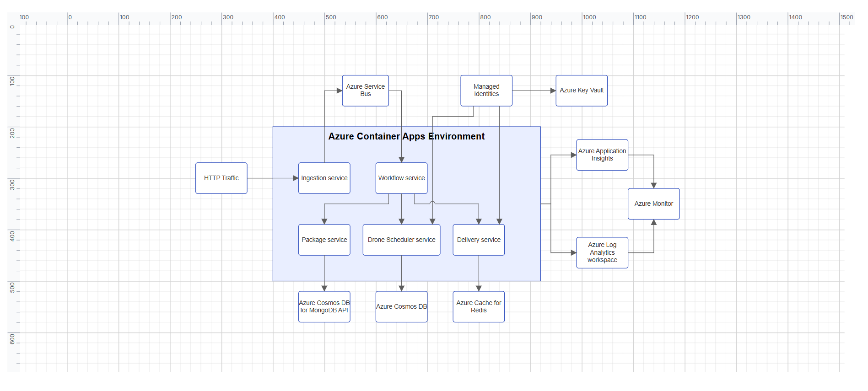Image resolution: width=868 pixels, height=391 pixels.
Task: Click the Ingestion service box
Action: point(324,178)
